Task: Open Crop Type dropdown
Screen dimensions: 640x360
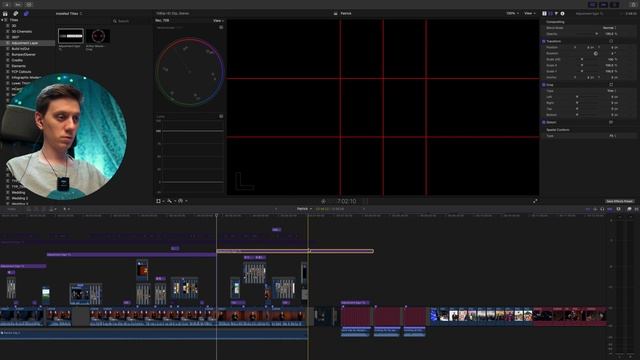Action: click(611, 91)
